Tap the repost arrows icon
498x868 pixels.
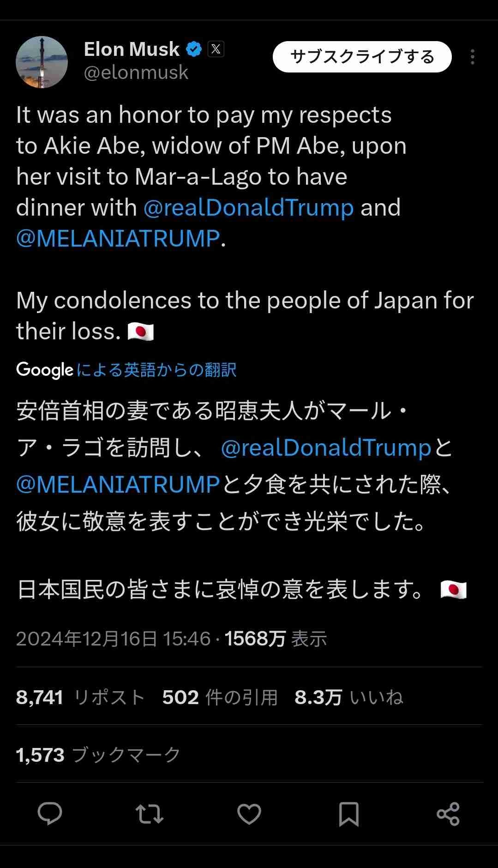tap(150, 814)
